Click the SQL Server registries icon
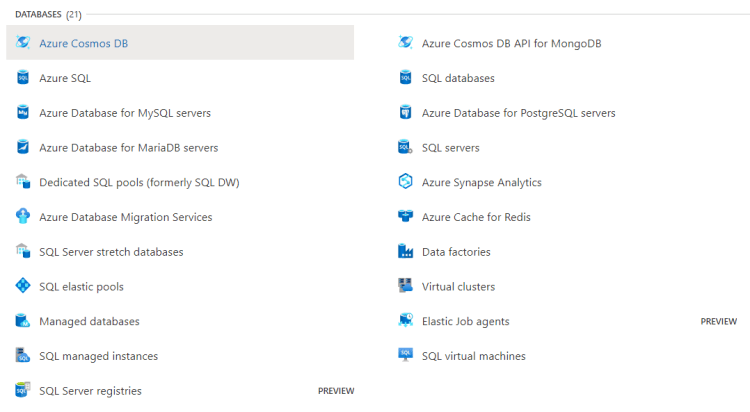Image resolution: width=750 pixels, height=412 pixels. point(23,390)
